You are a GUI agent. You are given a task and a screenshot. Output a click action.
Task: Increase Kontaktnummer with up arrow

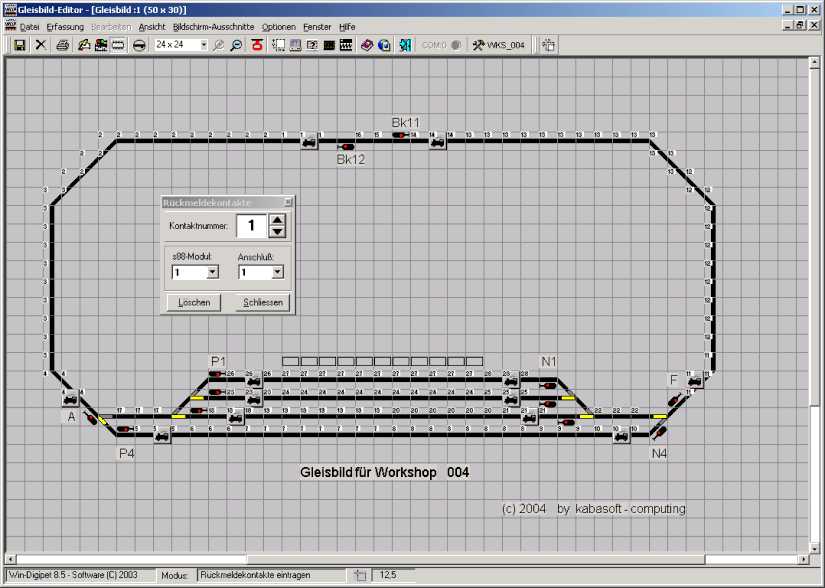[278, 221]
